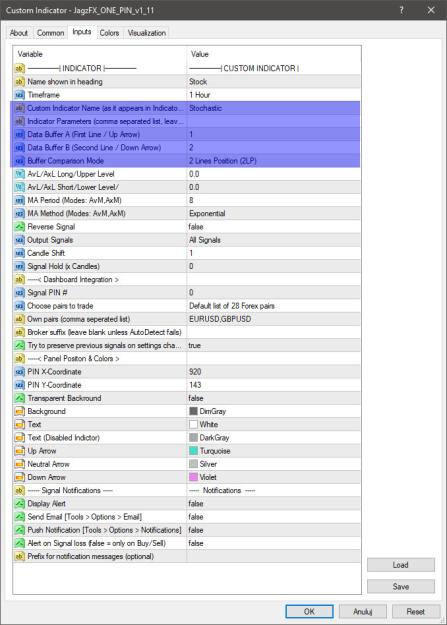
Task: Open the Timeframe 1 Hour value list
Action: pyautogui.click(x=274, y=95)
